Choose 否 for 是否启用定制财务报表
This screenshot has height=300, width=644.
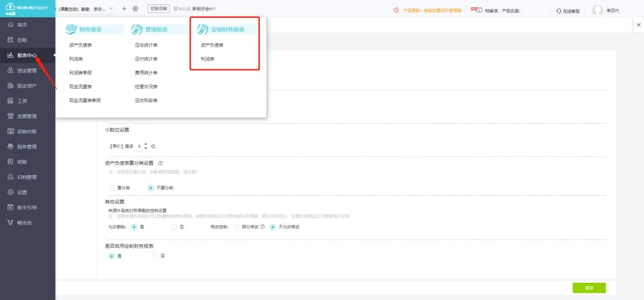(x=155, y=256)
